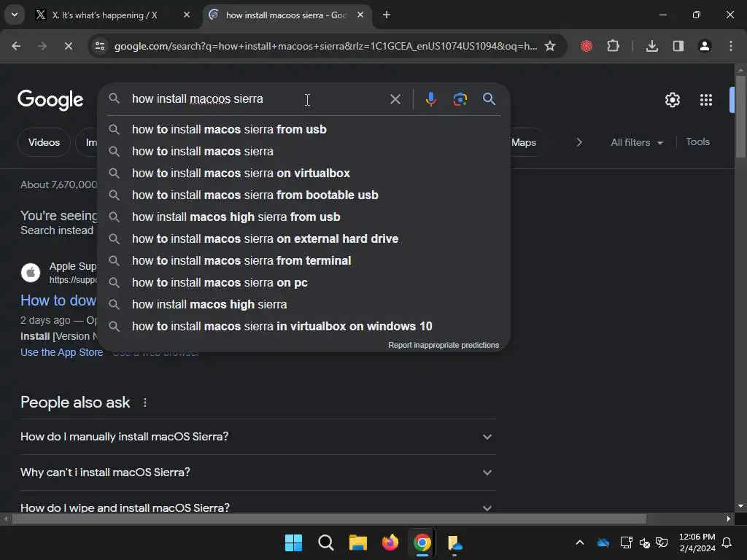Open Chrome profile avatar icon

pos(704,46)
